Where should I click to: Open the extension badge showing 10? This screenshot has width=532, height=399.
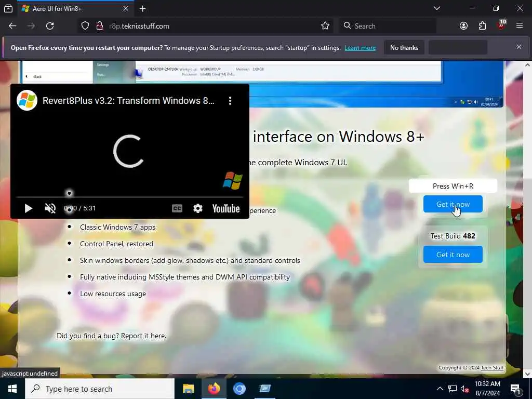click(x=501, y=25)
